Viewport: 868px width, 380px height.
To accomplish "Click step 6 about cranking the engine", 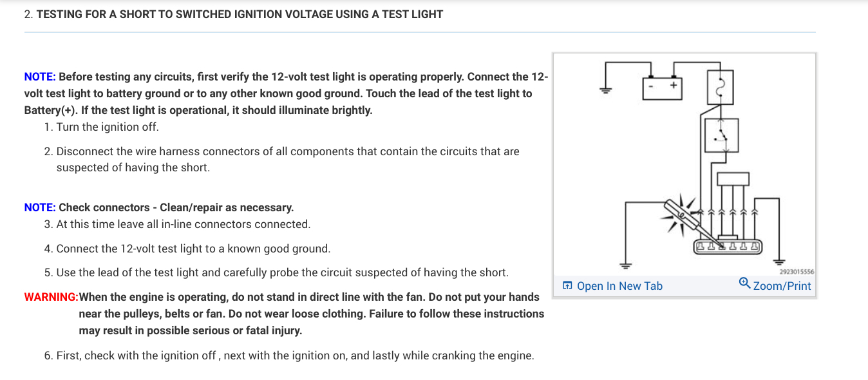I will click(x=295, y=356).
